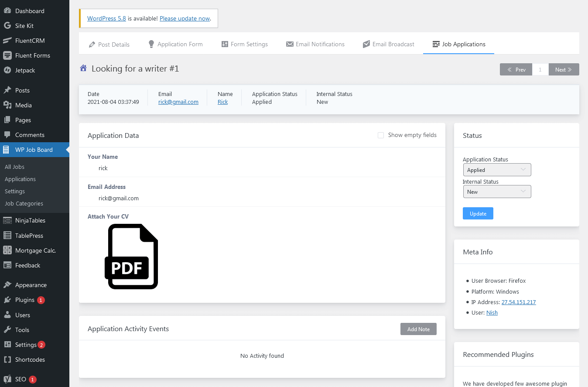Image resolution: width=588 pixels, height=387 pixels.
Task: Select the Email Broadcast paper plane icon
Action: tap(366, 44)
